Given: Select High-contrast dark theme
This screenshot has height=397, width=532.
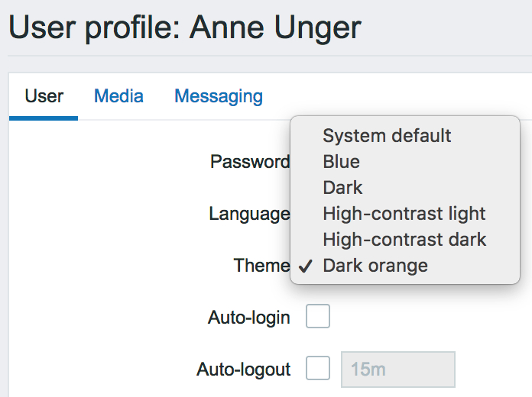Looking at the screenshot, I should coord(404,240).
